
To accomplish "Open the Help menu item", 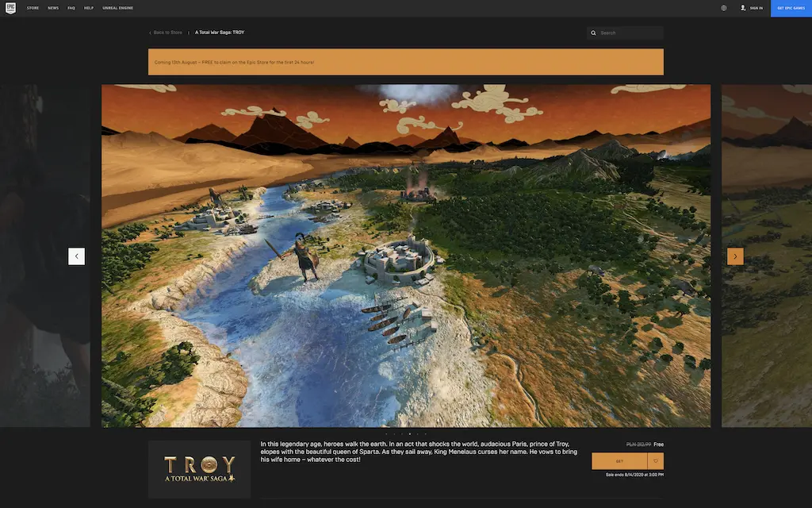I will click(89, 8).
